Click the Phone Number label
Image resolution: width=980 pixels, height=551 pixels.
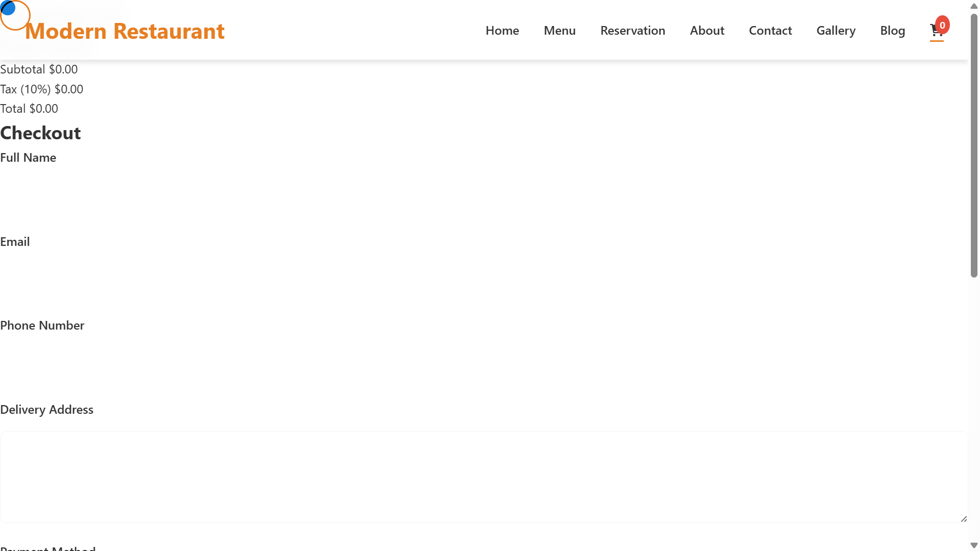pos(42,325)
